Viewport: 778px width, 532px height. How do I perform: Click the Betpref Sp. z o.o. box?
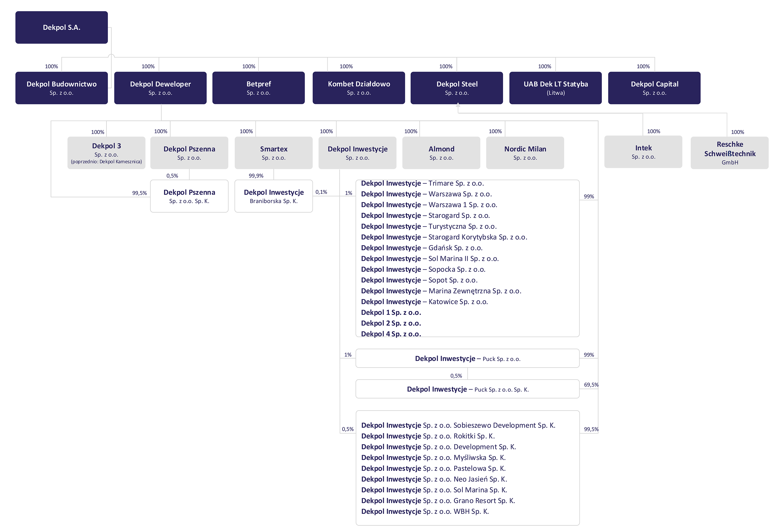click(259, 88)
